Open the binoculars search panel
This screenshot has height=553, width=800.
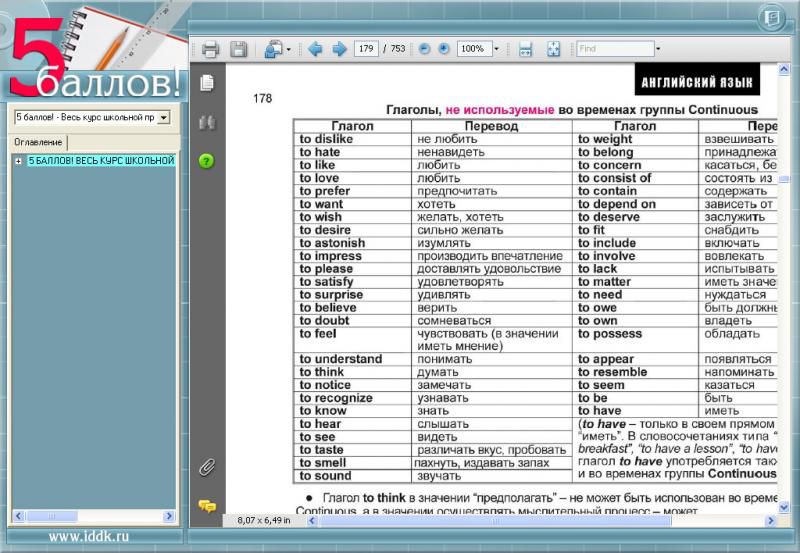coord(207,122)
